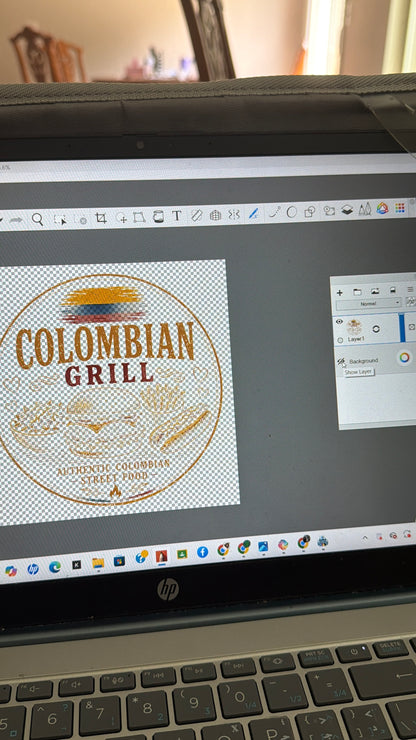416x740 pixels.
Task: Click the fourth icon in Layers panel header
Action: [x=393, y=290]
